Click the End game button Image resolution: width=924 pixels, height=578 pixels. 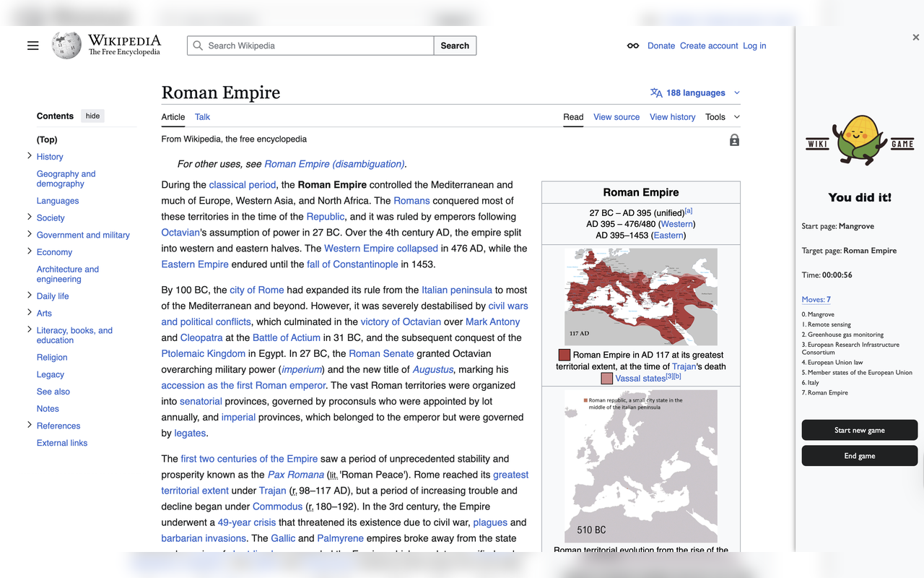860,456
